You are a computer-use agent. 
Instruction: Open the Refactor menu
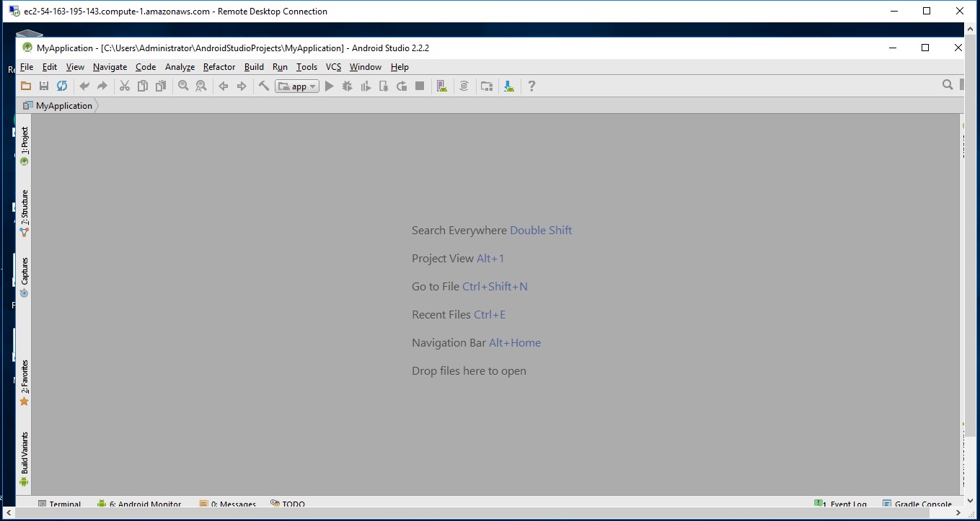point(219,67)
